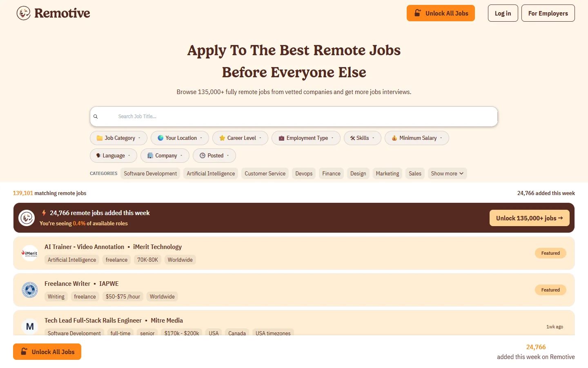Choose the Finance category

click(x=331, y=173)
